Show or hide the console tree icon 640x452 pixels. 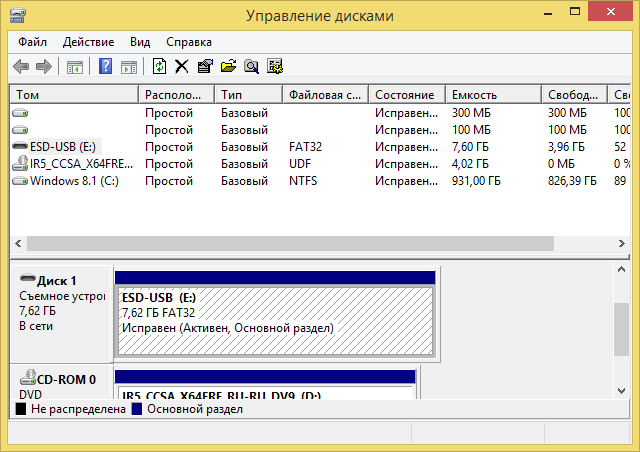tap(75, 67)
